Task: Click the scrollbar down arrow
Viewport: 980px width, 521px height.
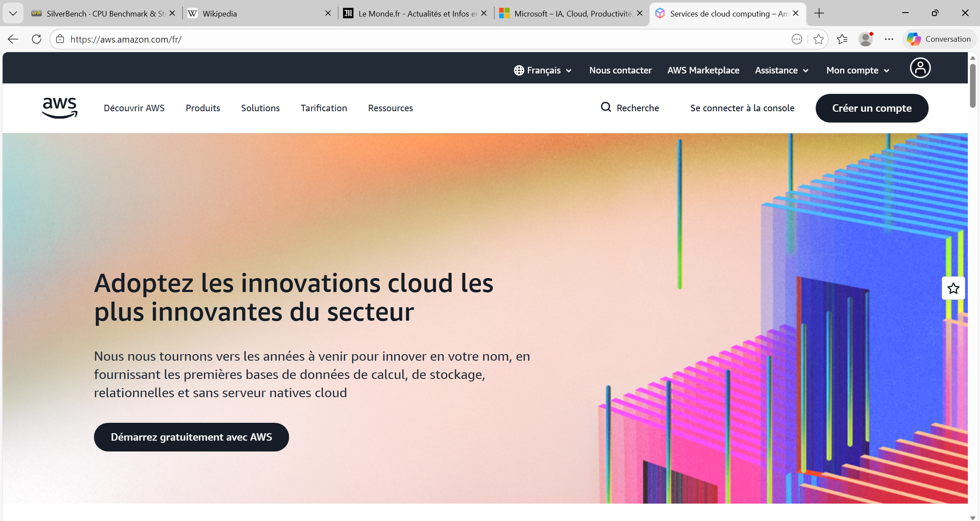Action: tap(973, 518)
